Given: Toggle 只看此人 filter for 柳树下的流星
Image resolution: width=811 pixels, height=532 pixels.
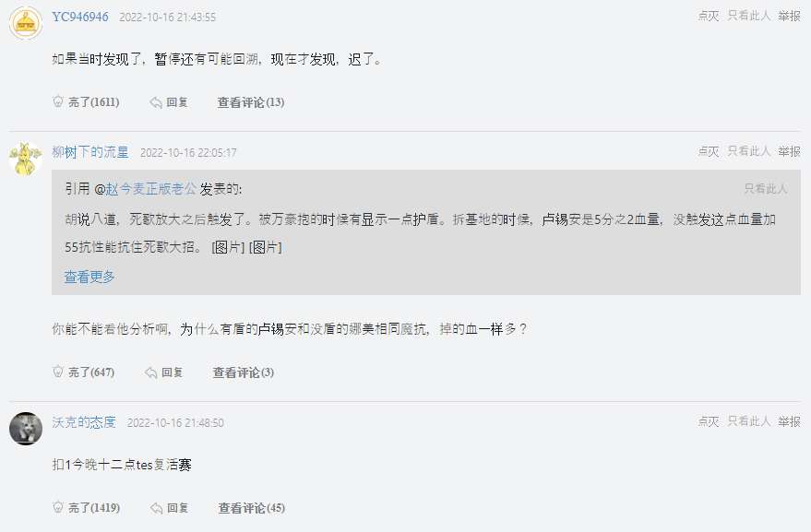Looking at the screenshot, I should click(749, 151).
